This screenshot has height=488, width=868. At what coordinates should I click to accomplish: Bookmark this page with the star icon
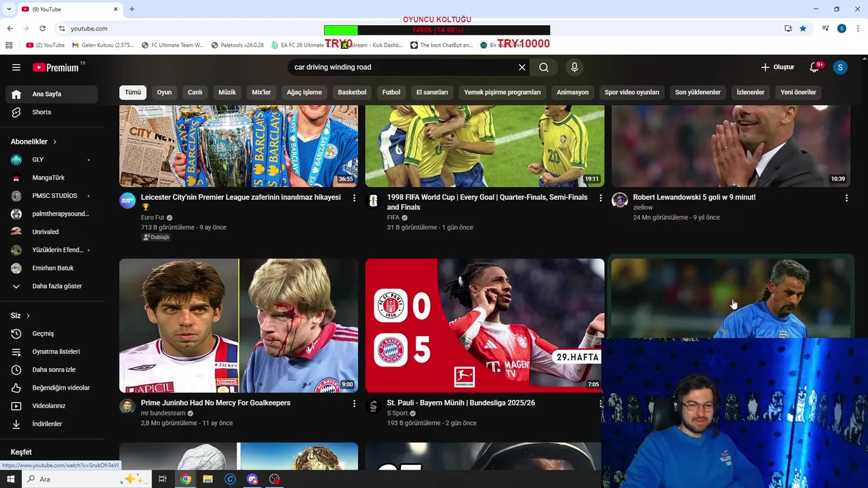click(x=803, y=28)
